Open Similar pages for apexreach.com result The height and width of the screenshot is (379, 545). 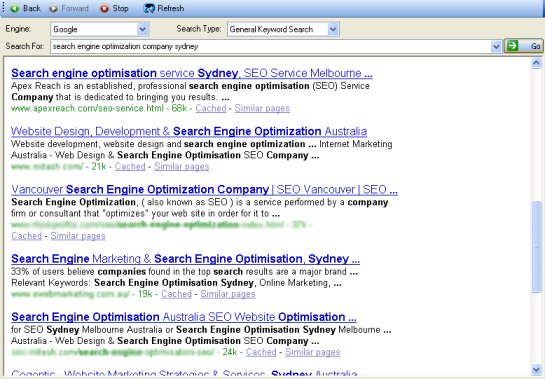point(262,108)
